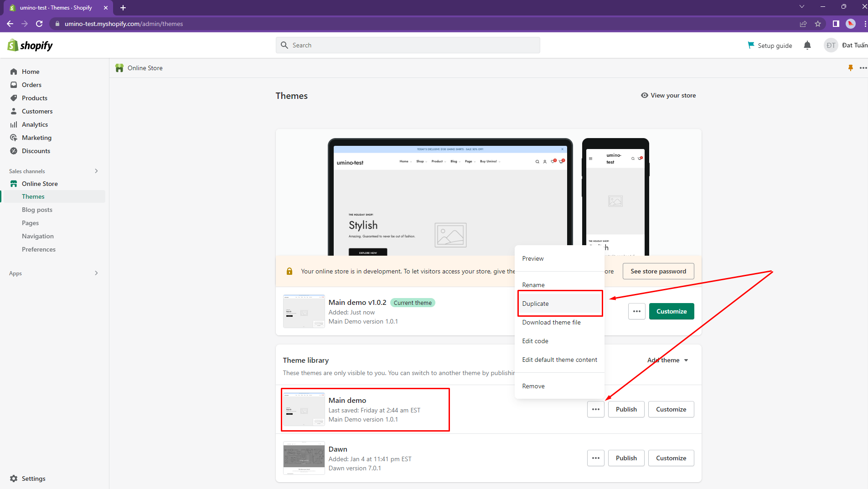Click the Discounts badge icon

(x=14, y=151)
